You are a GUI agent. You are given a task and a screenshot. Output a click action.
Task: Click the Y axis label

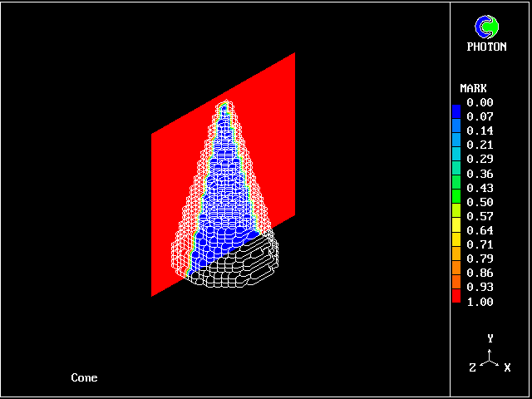(490, 338)
